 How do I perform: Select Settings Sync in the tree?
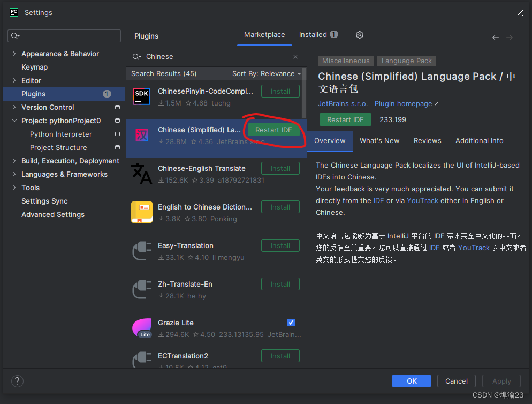point(44,201)
